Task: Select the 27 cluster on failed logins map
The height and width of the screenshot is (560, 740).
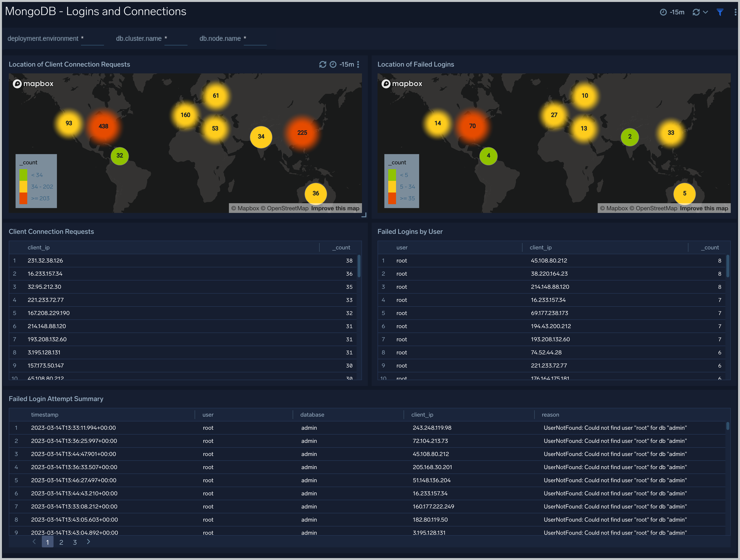Action: pyautogui.click(x=554, y=115)
